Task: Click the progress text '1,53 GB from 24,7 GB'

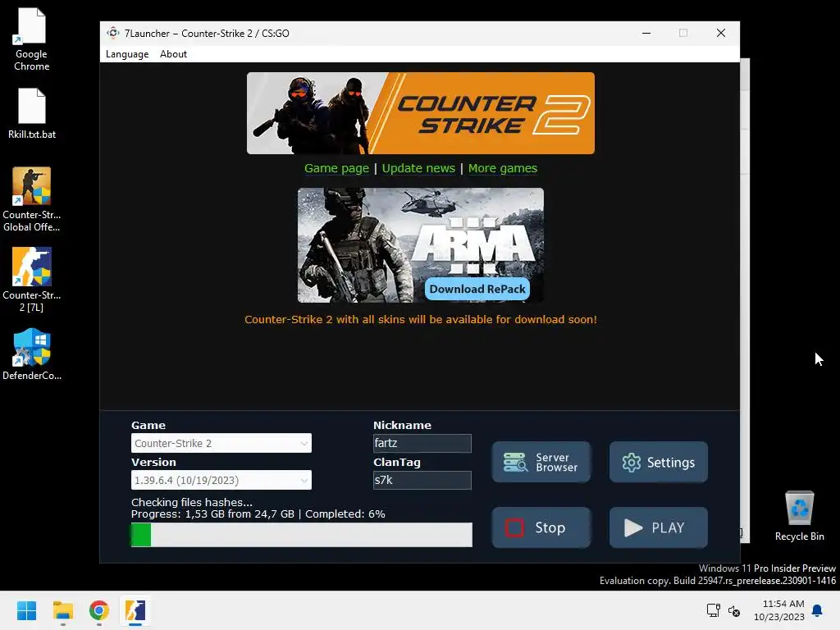Action: click(x=240, y=514)
